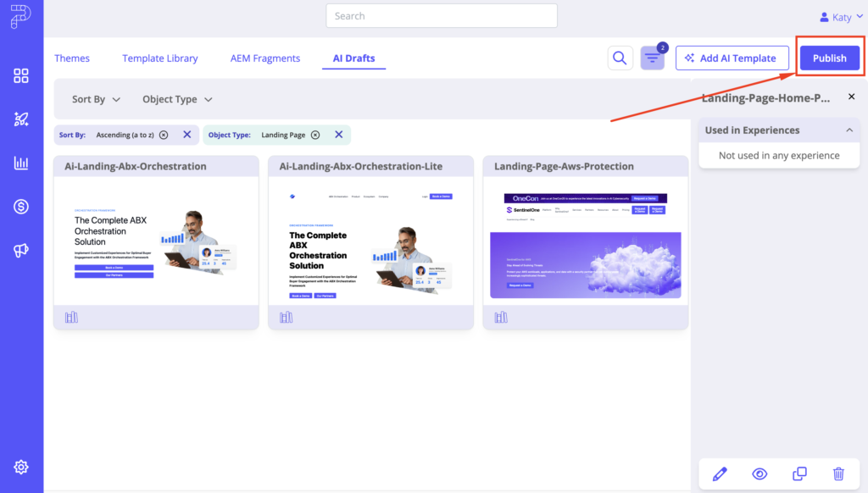Open the bar chart analytics sidebar icon
Screen dimensions: 868x493
pos(21,163)
